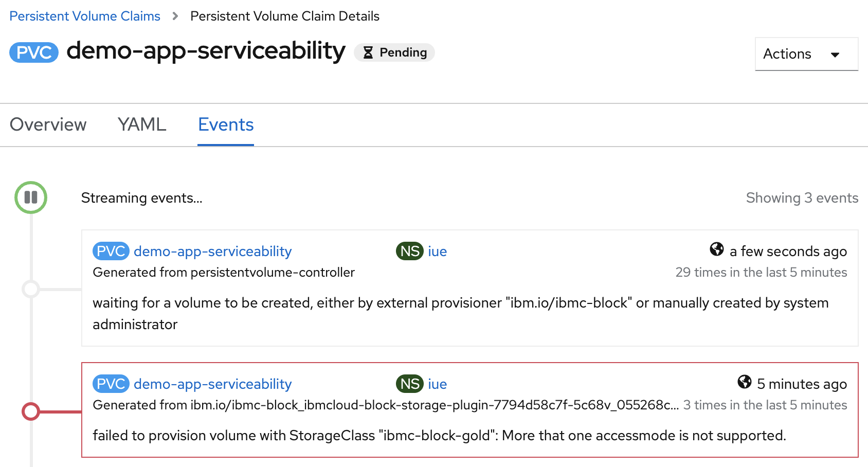Image resolution: width=868 pixels, height=467 pixels.
Task: Open the YAML tab
Action: tap(142, 124)
